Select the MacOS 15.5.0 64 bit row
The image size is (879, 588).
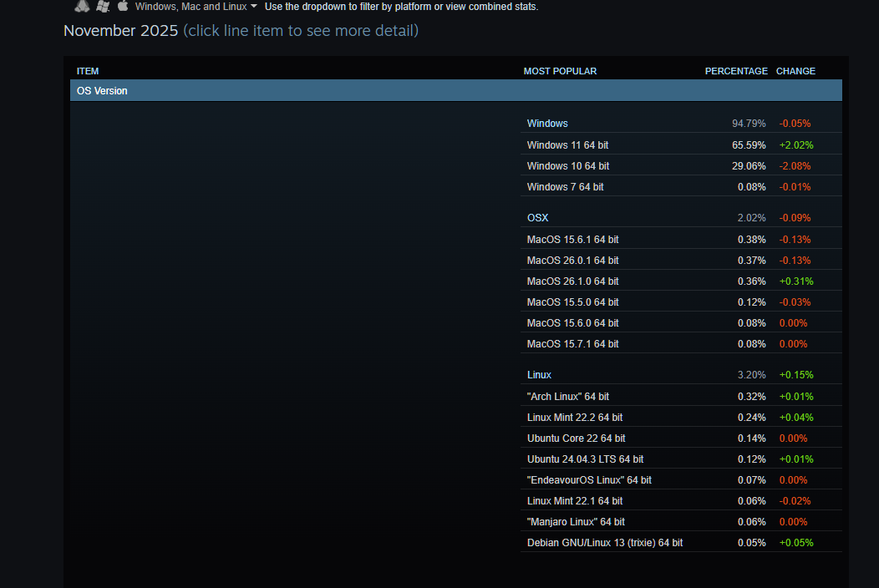680,302
